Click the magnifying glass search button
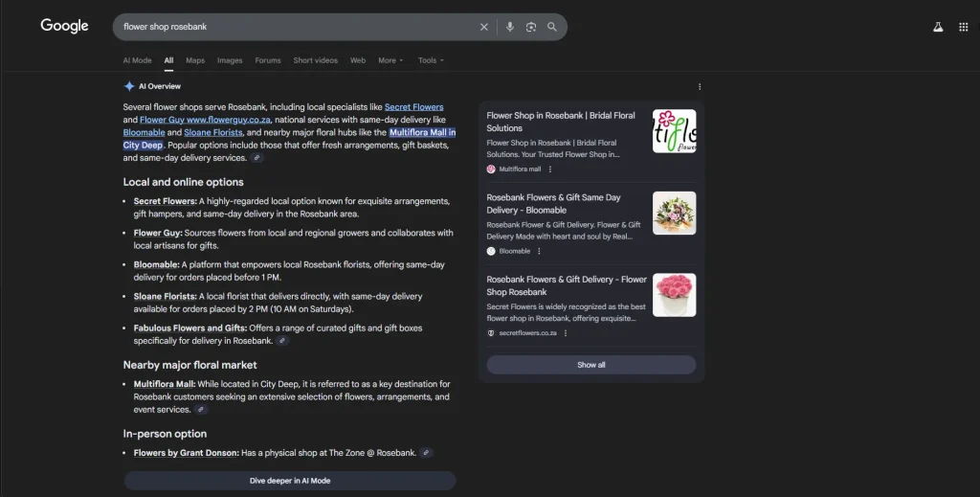Image resolution: width=980 pixels, height=497 pixels. pyautogui.click(x=552, y=27)
